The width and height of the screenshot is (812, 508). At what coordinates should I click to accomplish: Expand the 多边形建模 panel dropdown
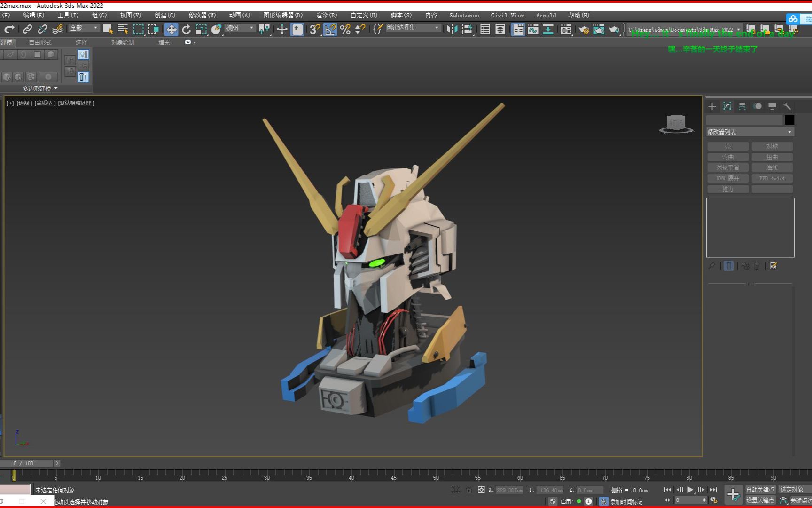click(40, 88)
